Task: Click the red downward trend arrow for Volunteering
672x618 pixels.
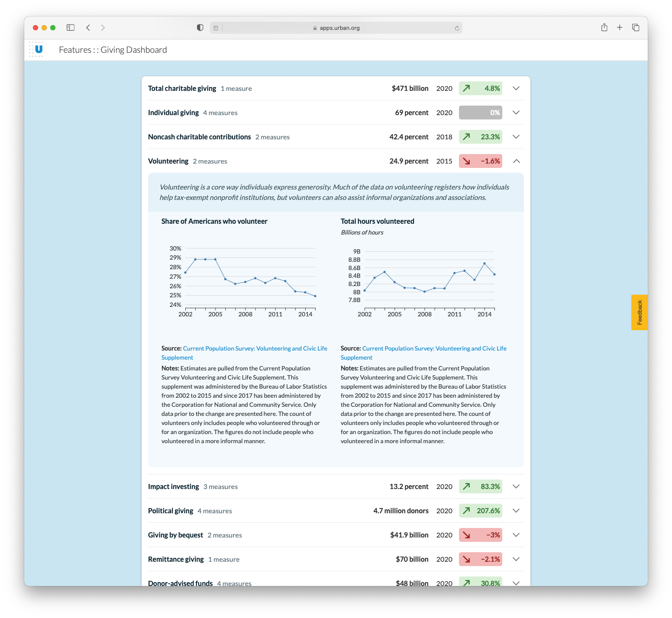Action: pos(466,161)
